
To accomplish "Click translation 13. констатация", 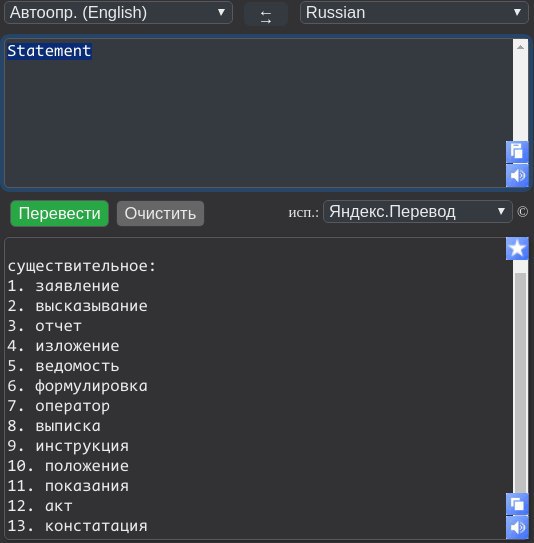I will (x=78, y=526).
